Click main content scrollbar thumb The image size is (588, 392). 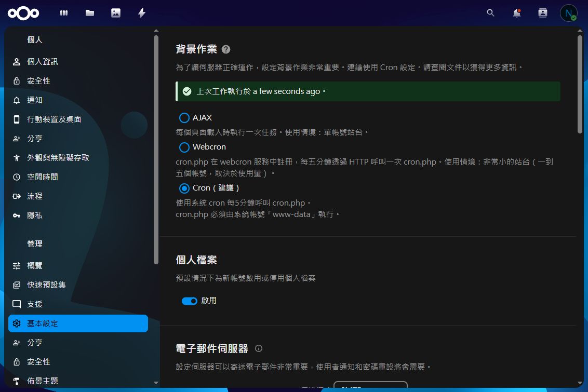pos(580,84)
